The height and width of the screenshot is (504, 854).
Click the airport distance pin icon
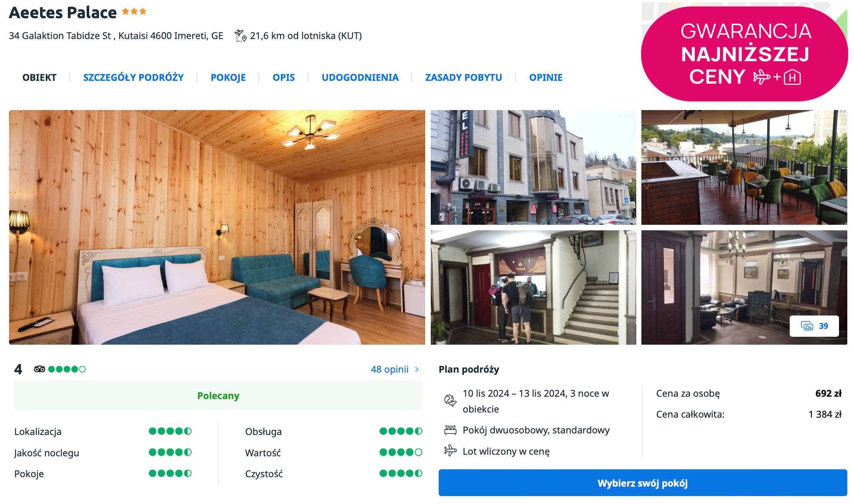click(240, 36)
